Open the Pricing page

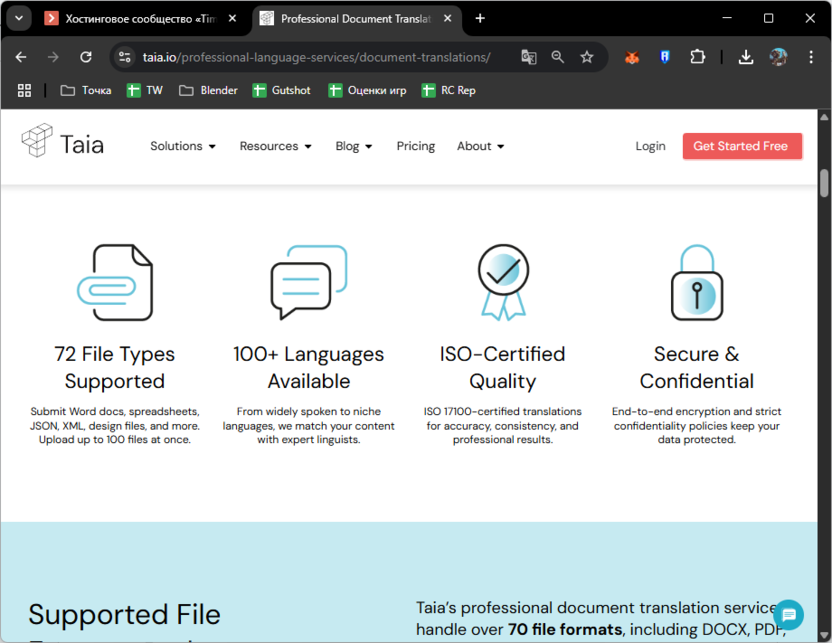click(415, 146)
